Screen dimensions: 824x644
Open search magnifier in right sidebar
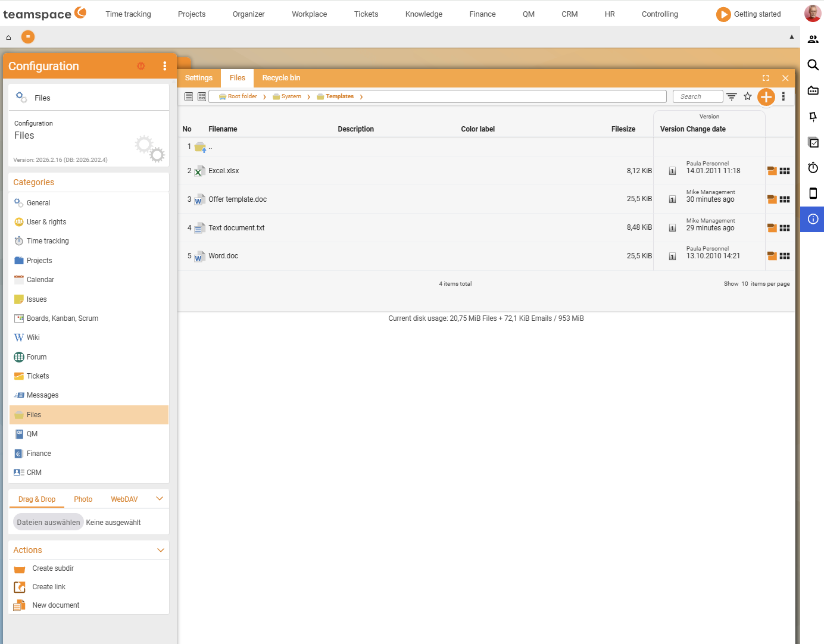coord(813,65)
